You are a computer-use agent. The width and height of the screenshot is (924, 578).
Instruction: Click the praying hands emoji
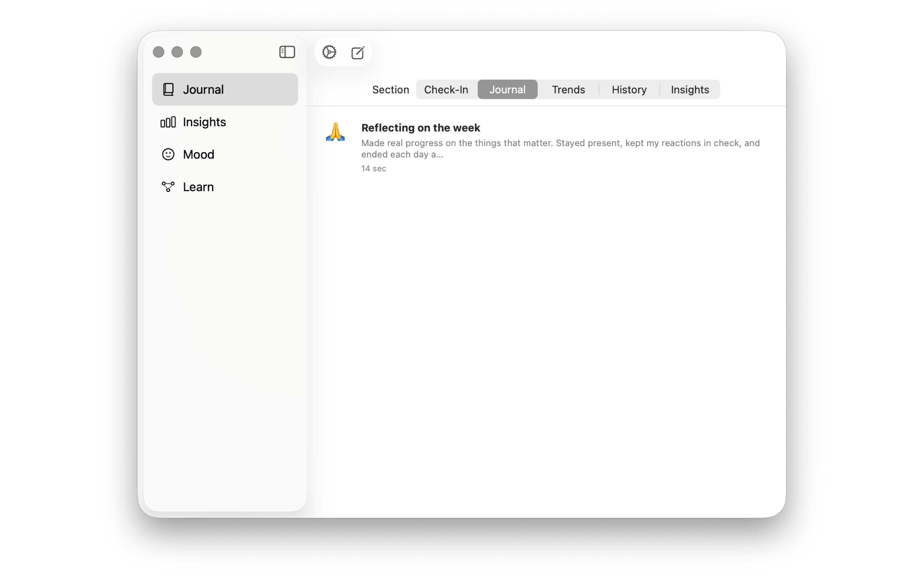(x=335, y=132)
